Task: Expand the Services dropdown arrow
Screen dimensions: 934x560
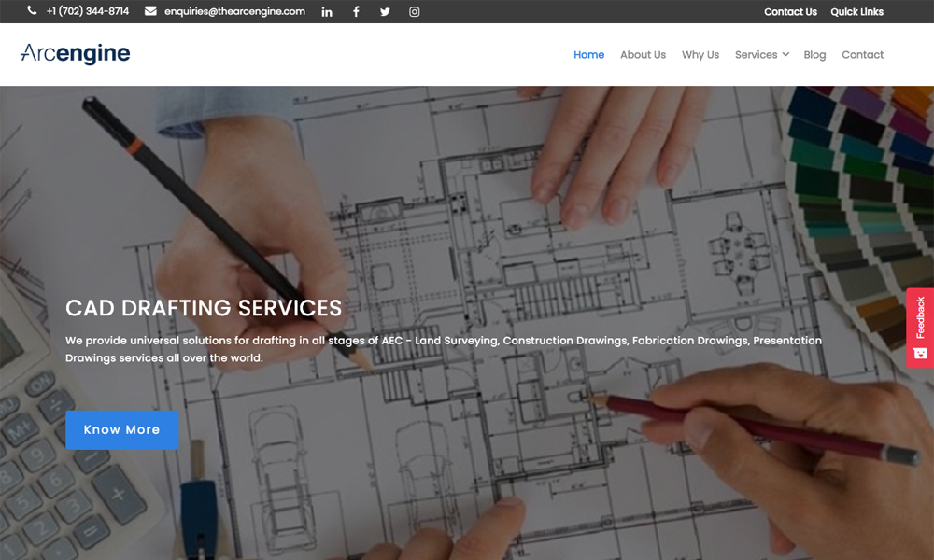Action: [x=785, y=55]
